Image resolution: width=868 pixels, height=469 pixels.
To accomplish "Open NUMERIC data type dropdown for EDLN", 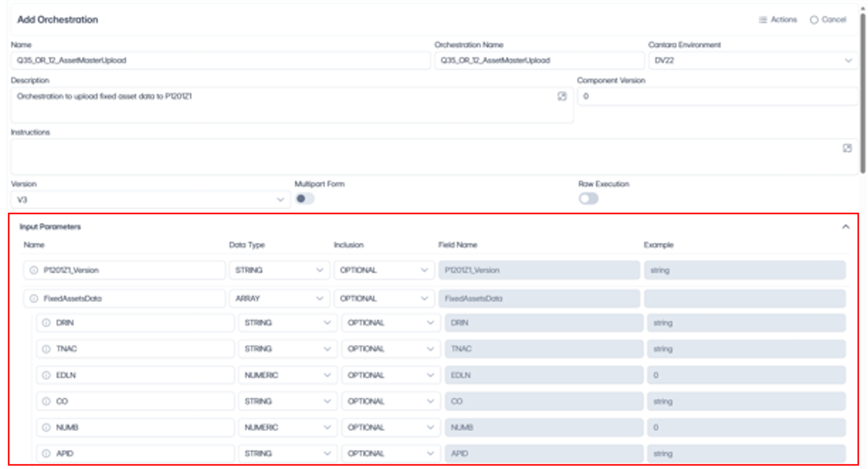I will 288,375.
